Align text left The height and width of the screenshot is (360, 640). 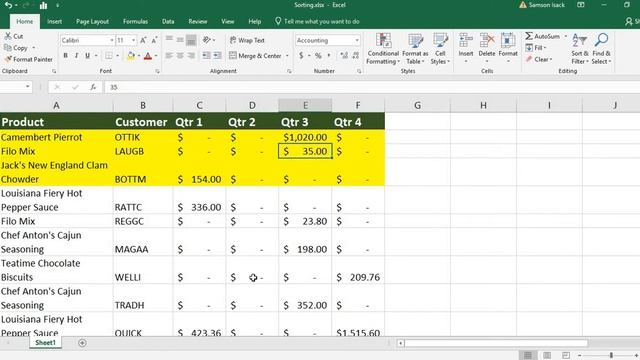169,56
